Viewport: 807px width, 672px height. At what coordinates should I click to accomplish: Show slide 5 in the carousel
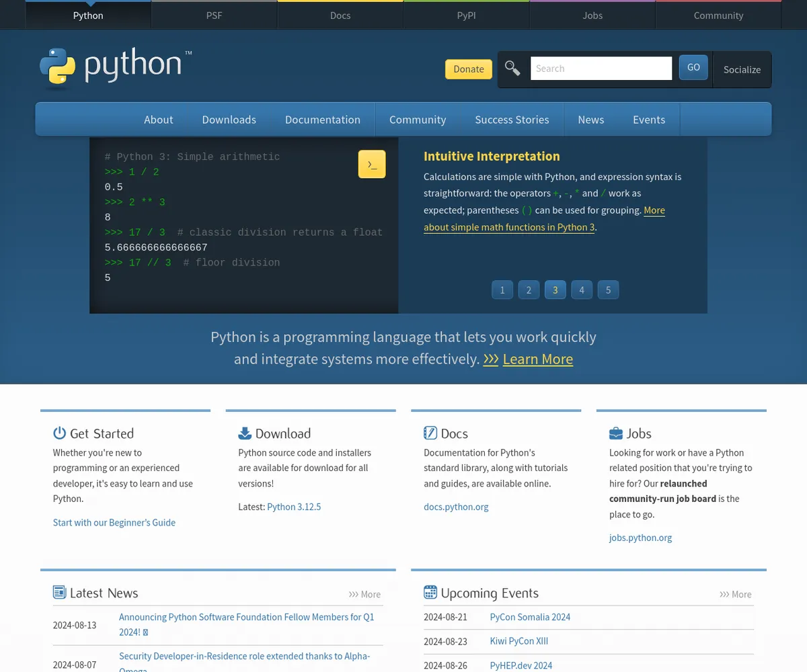[x=608, y=290]
